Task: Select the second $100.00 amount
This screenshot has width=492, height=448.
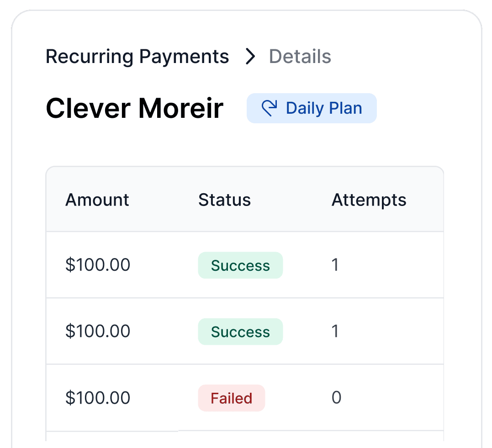Action: (98, 331)
